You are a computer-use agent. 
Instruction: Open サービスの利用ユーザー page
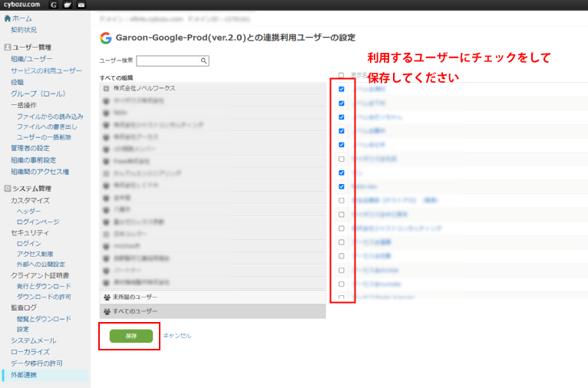point(46,71)
